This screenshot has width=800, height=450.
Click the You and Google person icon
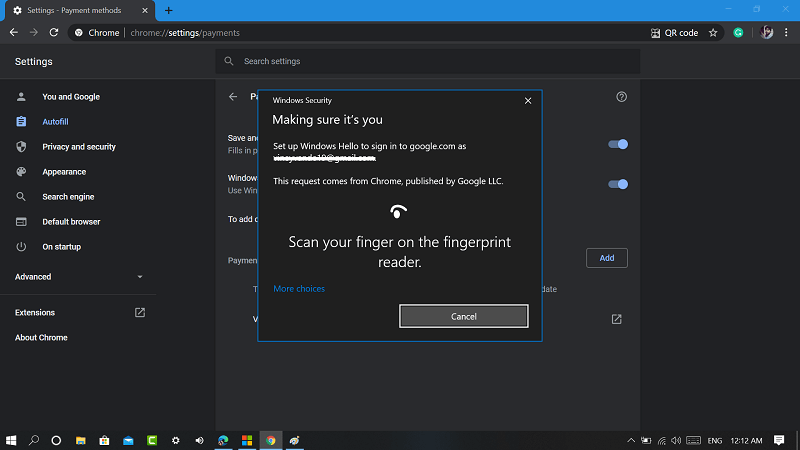tap(21, 97)
